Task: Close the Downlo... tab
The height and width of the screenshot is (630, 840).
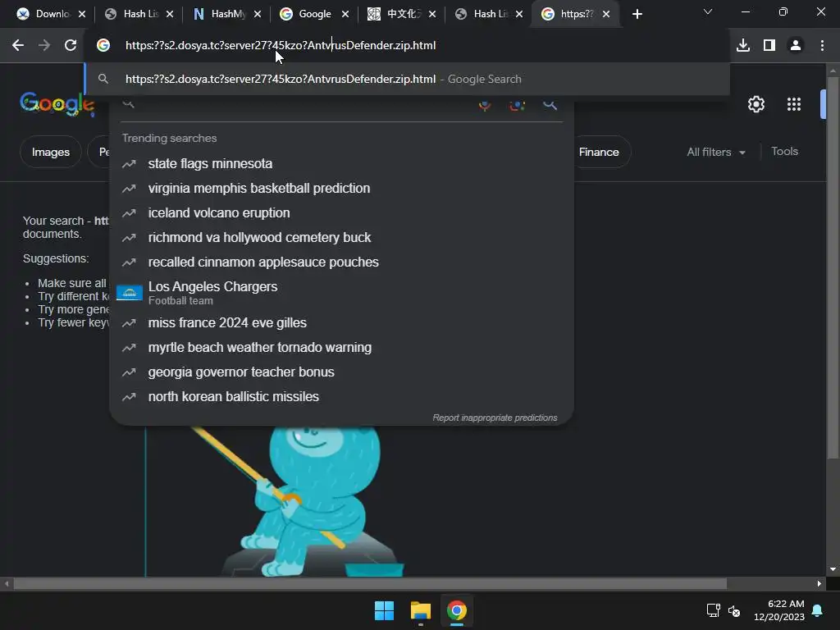Action: pos(82,14)
